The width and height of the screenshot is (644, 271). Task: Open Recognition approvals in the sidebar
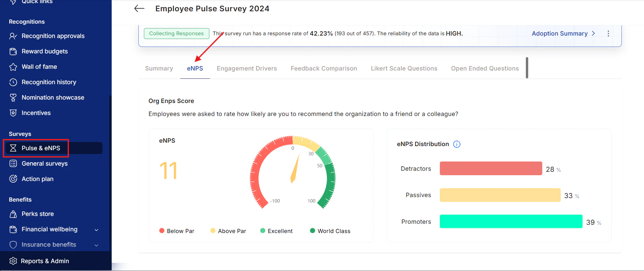coord(53,36)
